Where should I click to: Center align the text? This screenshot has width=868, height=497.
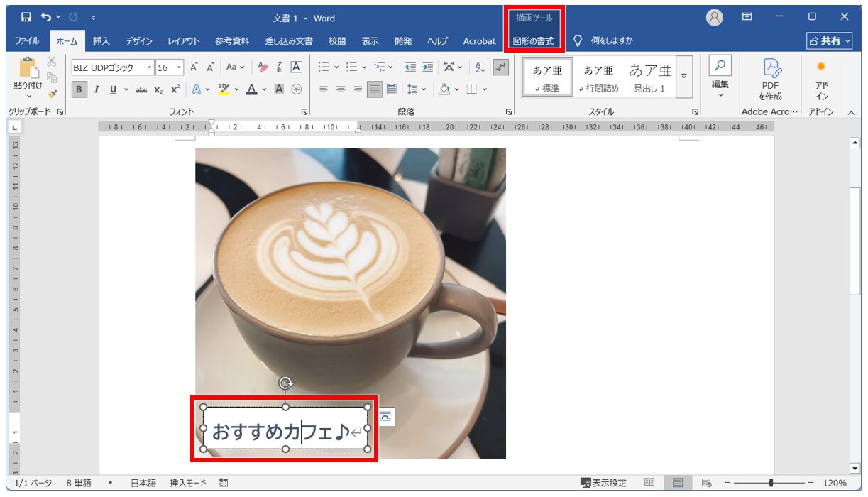[x=341, y=89]
